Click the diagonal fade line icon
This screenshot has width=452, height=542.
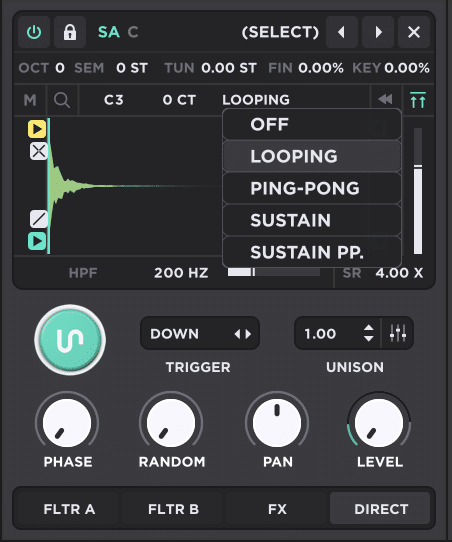click(x=39, y=219)
